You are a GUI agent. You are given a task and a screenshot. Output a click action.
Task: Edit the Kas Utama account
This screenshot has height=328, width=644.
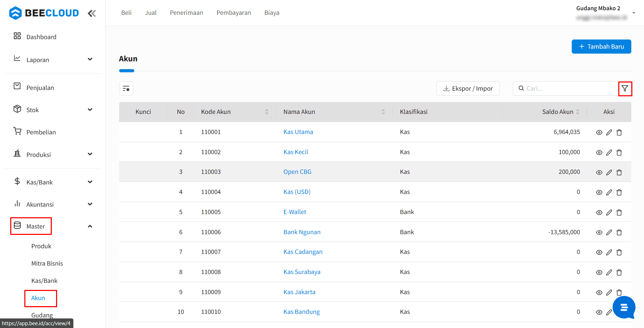[x=609, y=132]
